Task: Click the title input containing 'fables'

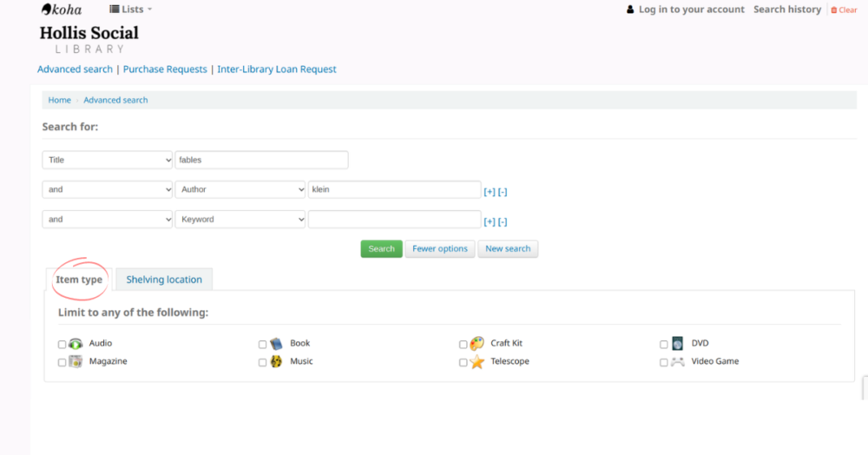Action: click(x=262, y=160)
